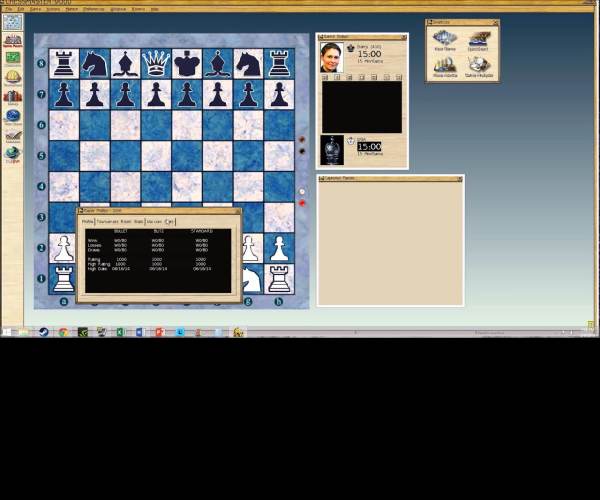600x500 pixels.
Task: Select the black queen on d8
Action: coord(156,64)
